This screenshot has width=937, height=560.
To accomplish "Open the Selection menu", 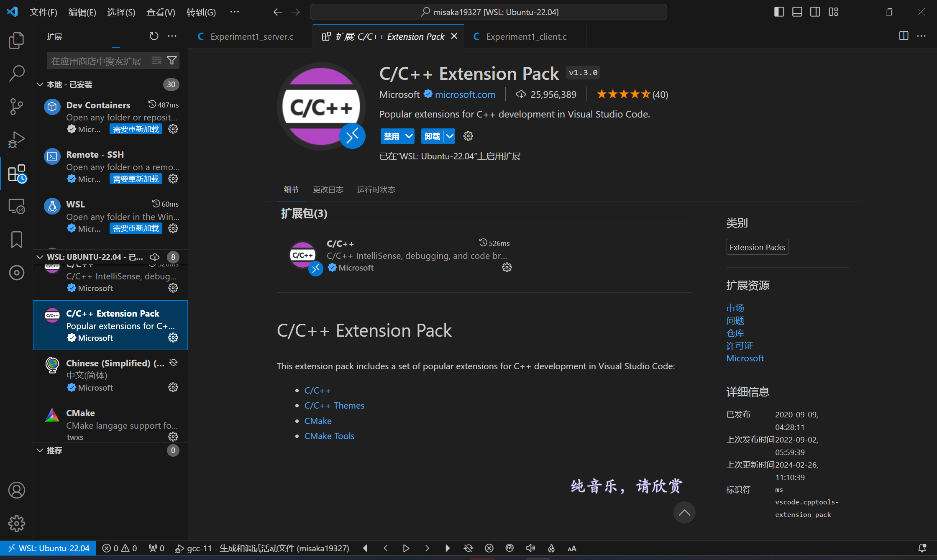I will pos(121,12).
